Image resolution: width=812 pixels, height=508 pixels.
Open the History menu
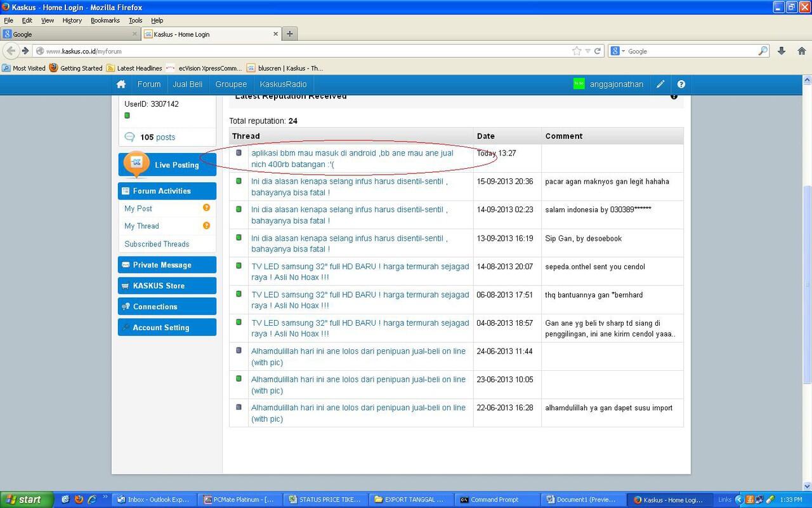(x=72, y=20)
